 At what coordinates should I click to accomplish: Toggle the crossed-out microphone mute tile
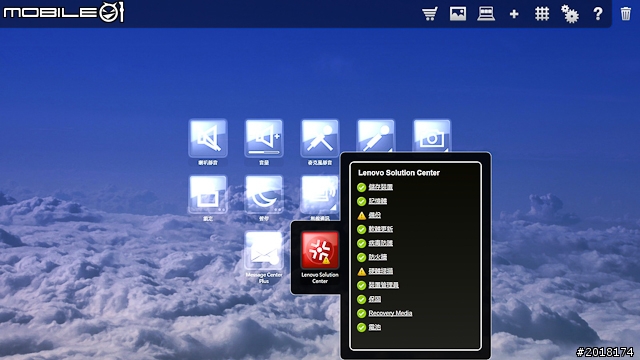[x=320, y=138]
